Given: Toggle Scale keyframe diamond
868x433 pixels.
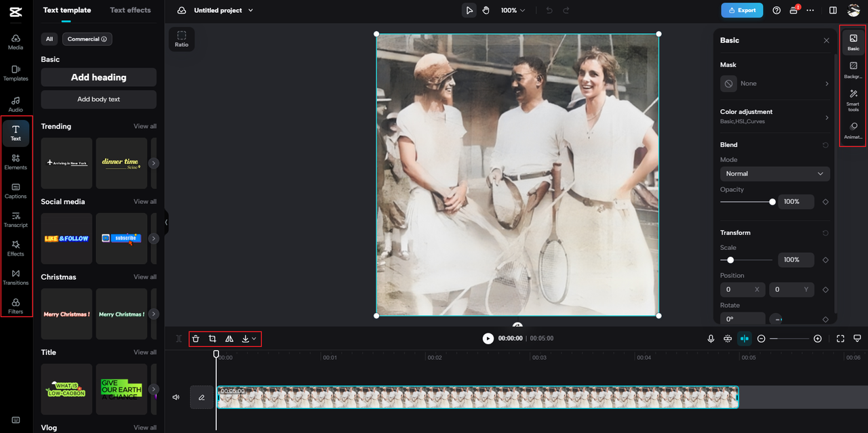Looking at the screenshot, I should (825, 260).
